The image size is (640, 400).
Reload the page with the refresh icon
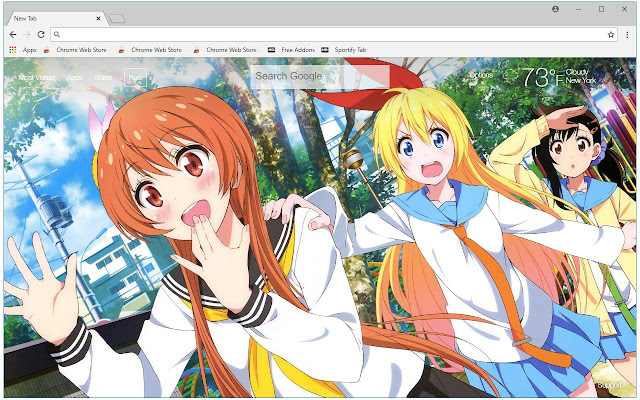click(x=41, y=35)
